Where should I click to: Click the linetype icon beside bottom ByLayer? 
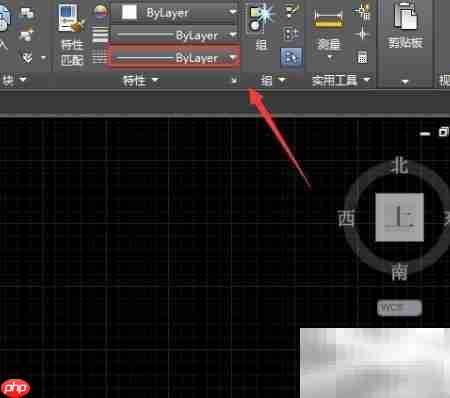100,58
